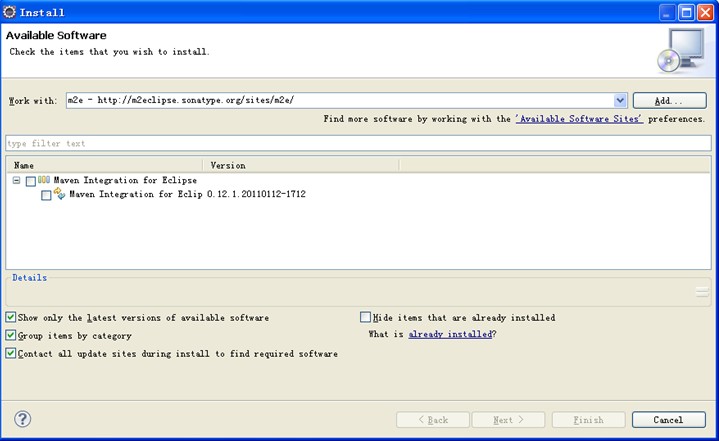This screenshot has width=719, height=441.
Task: Select the Maven Integration for Eclipse category row
Action: pyautogui.click(x=125, y=180)
